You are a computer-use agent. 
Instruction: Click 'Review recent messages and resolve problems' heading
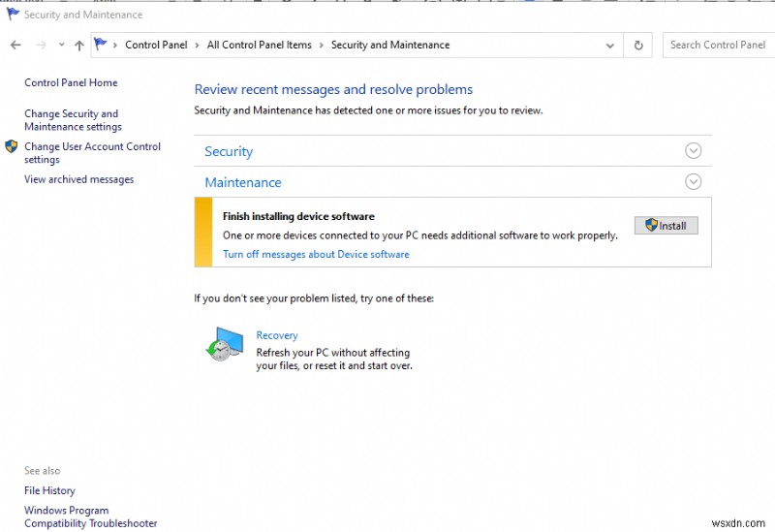click(333, 89)
